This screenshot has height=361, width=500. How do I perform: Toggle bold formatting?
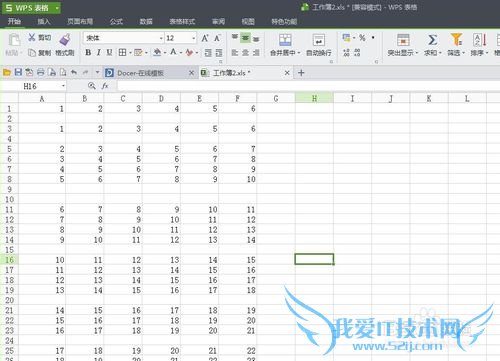click(x=88, y=52)
